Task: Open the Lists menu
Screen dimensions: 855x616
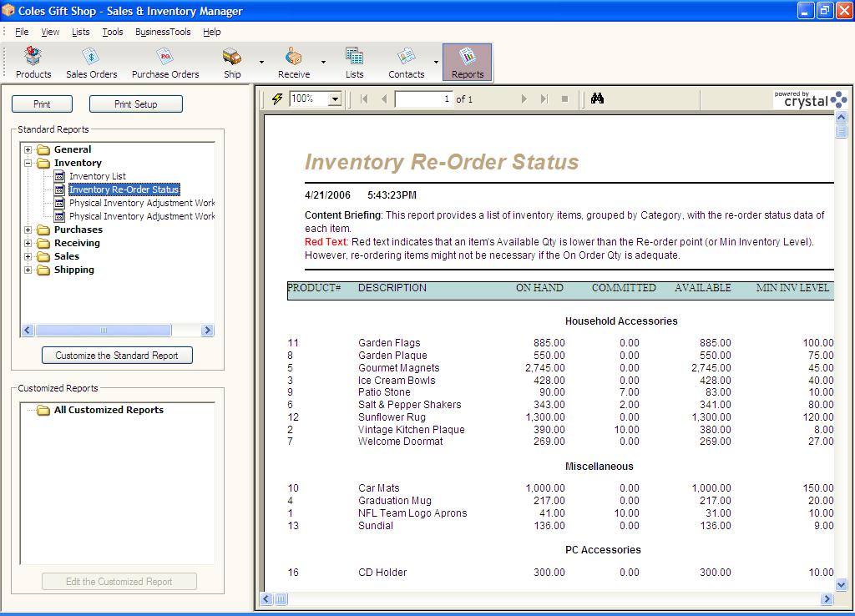Action: click(81, 32)
